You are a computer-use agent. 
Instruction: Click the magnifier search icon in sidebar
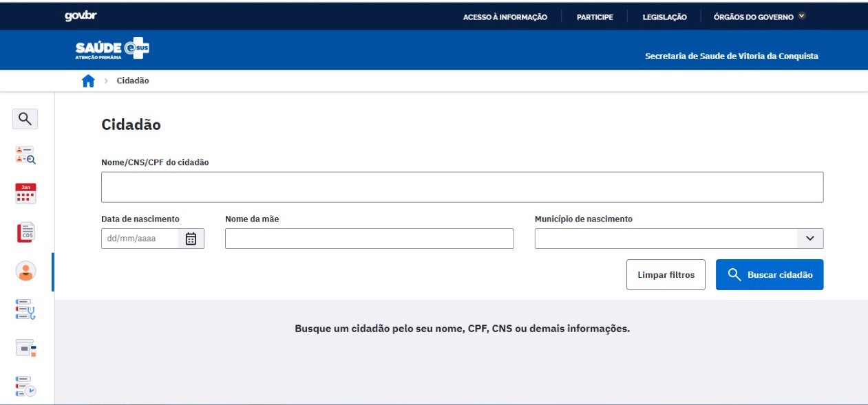click(25, 119)
